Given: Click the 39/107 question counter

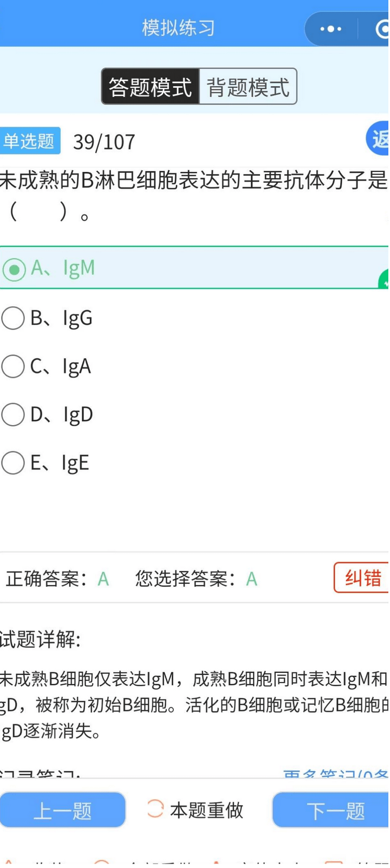Looking at the screenshot, I should point(104,142).
